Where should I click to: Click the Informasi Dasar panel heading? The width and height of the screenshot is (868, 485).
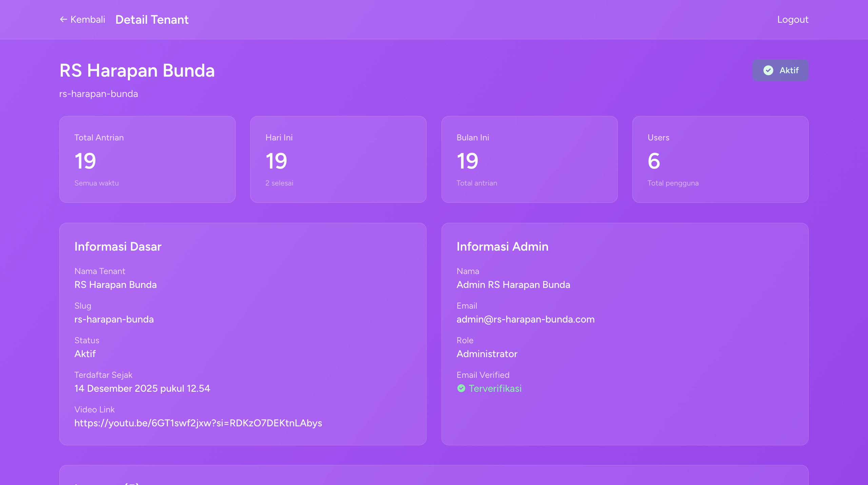click(x=118, y=247)
